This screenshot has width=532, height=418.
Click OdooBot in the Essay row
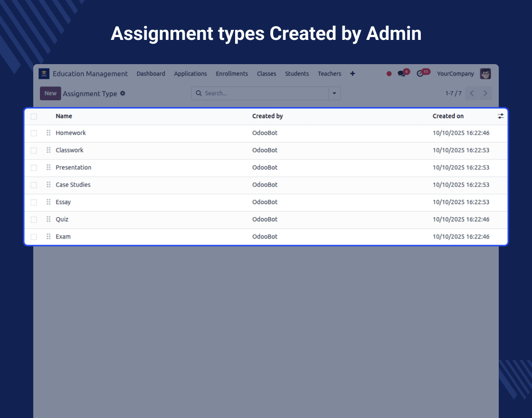(x=265, y=202)
